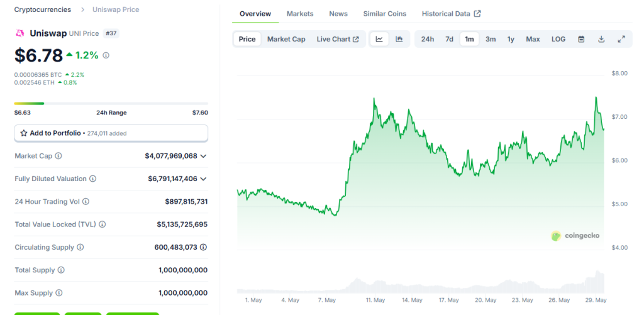The width and height of the screenshot is (644, 315).
Task: Select 1y time range
Action: pos(511,39)
